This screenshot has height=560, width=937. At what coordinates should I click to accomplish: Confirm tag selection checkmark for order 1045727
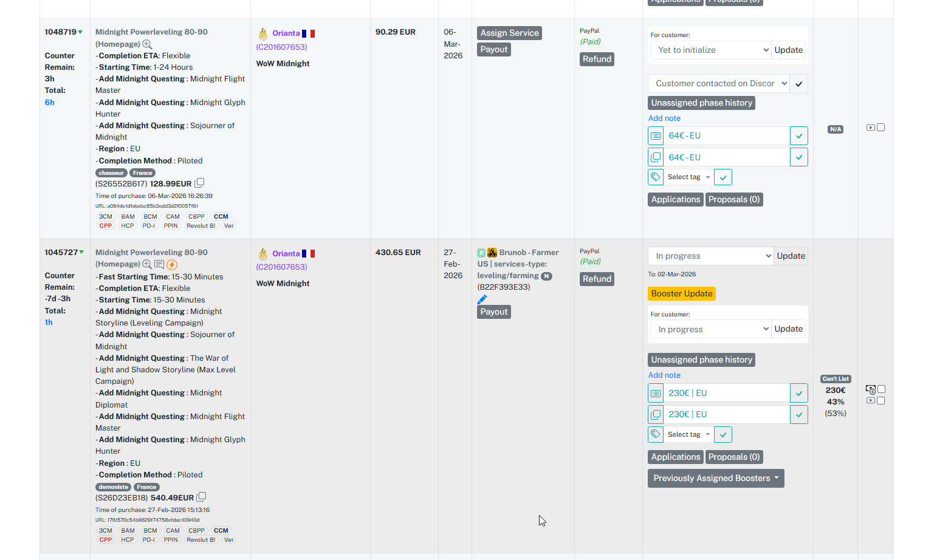[x=723, y=435]
